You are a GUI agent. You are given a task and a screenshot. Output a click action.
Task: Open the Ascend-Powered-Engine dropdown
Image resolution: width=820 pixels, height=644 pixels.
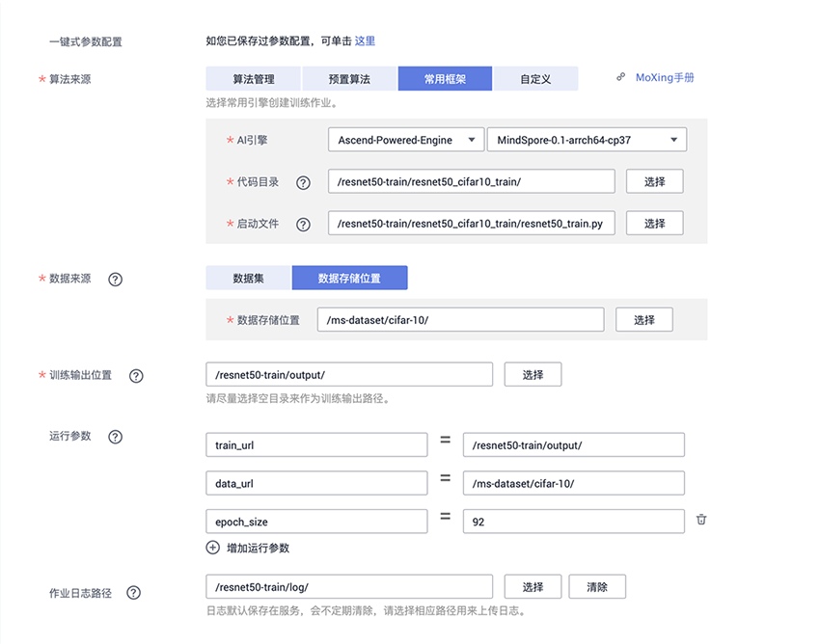(x=405, y=140)
